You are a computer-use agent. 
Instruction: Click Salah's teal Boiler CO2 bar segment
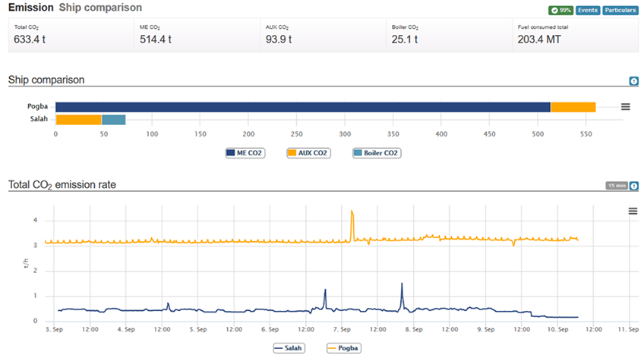click(113, 120)
